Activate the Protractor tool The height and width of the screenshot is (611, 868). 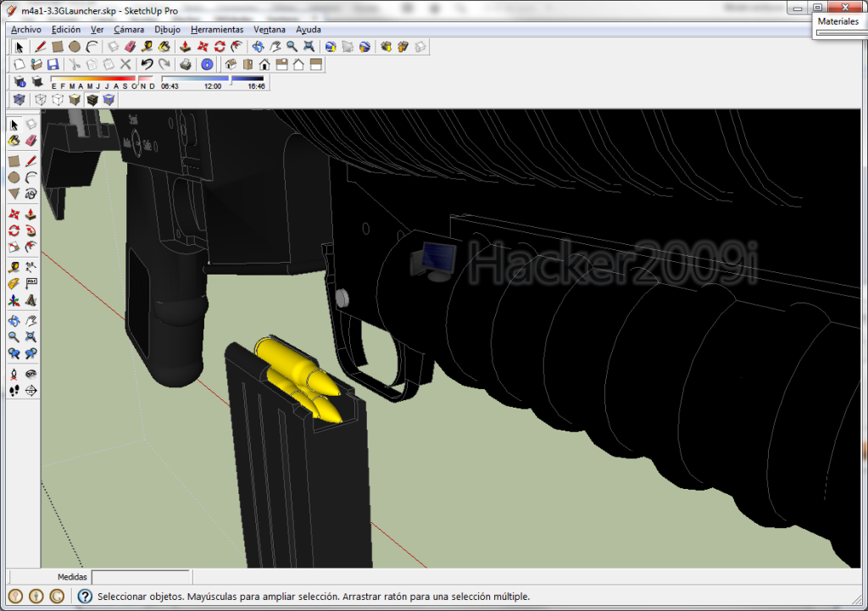pyautogui.click(x=14, y=283)
